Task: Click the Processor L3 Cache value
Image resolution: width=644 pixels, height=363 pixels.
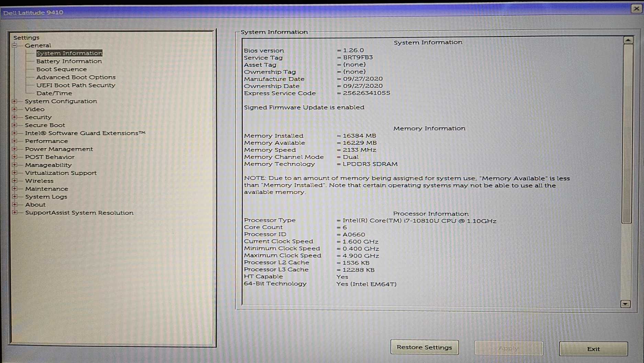Action: click(x=358, y=270)
